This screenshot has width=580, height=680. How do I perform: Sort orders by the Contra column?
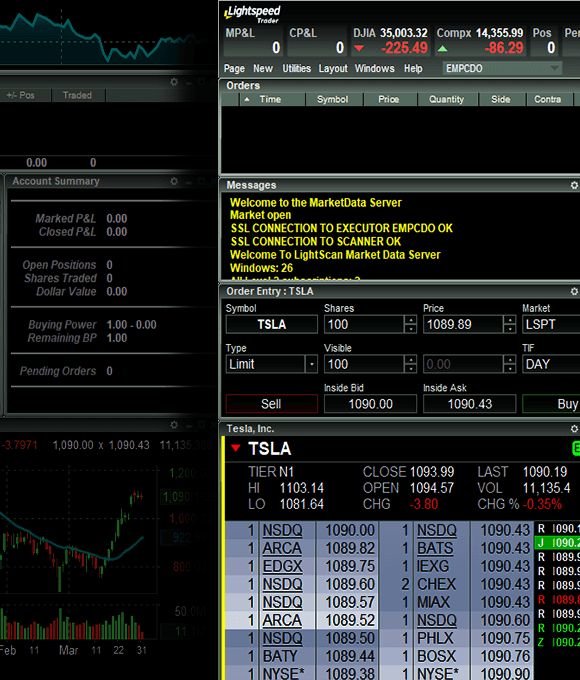click(x=548, y=99)
